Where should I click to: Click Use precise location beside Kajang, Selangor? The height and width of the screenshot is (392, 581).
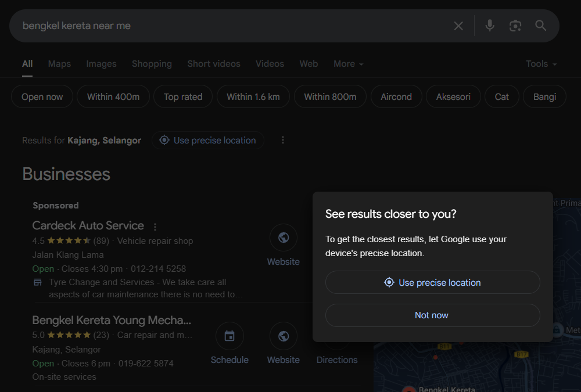[x=208, y=141]
